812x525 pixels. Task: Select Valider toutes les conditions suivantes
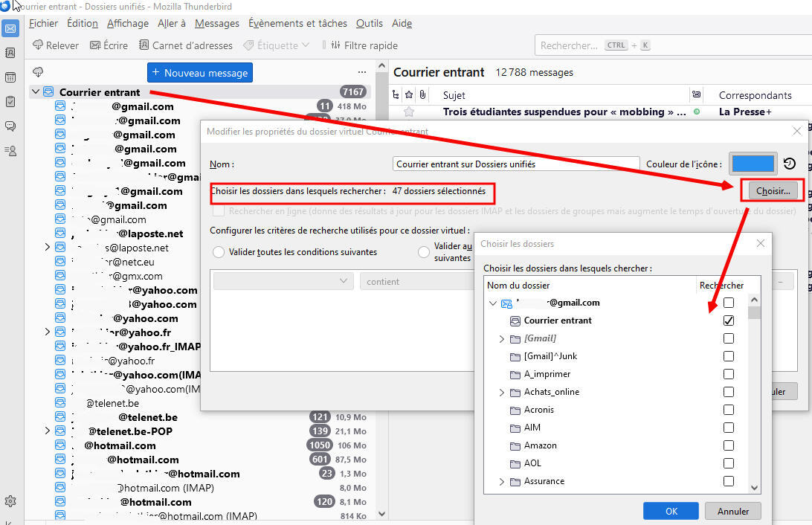point(219,252)
